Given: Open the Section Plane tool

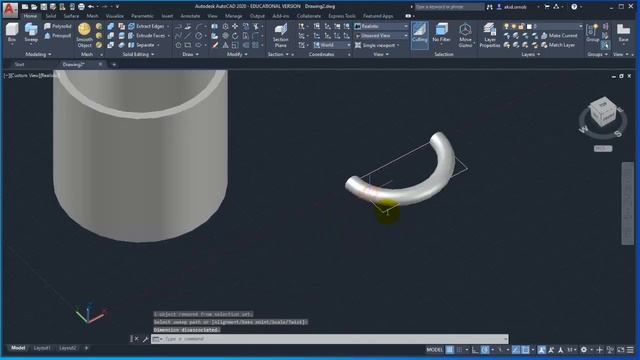Looking at the screenshot, I should (280, 36).
